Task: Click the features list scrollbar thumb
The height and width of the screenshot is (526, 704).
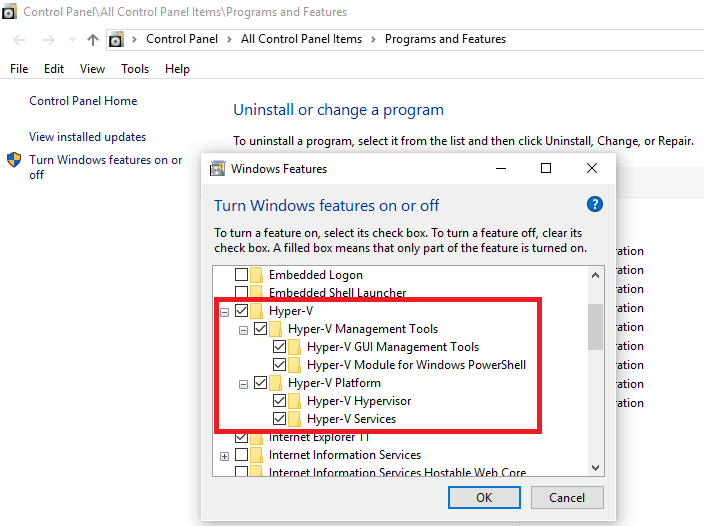Action: coord(595,327)
